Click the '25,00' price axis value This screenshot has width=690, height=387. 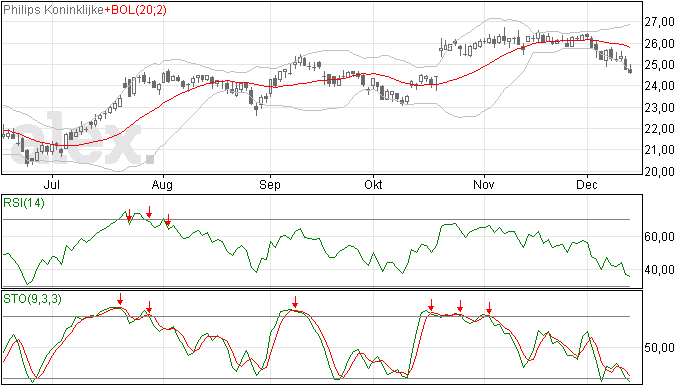pyautogui.click(x=659, y=65)
